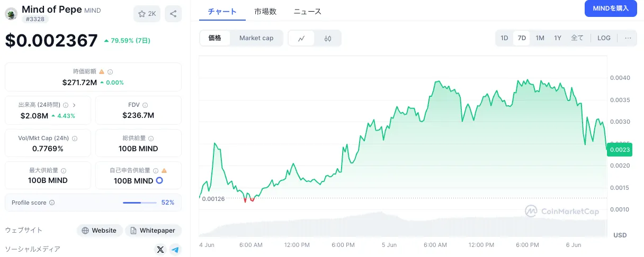Switch to the 市場数 tab
The image size is (644, 257).
(x=265, y=11)
